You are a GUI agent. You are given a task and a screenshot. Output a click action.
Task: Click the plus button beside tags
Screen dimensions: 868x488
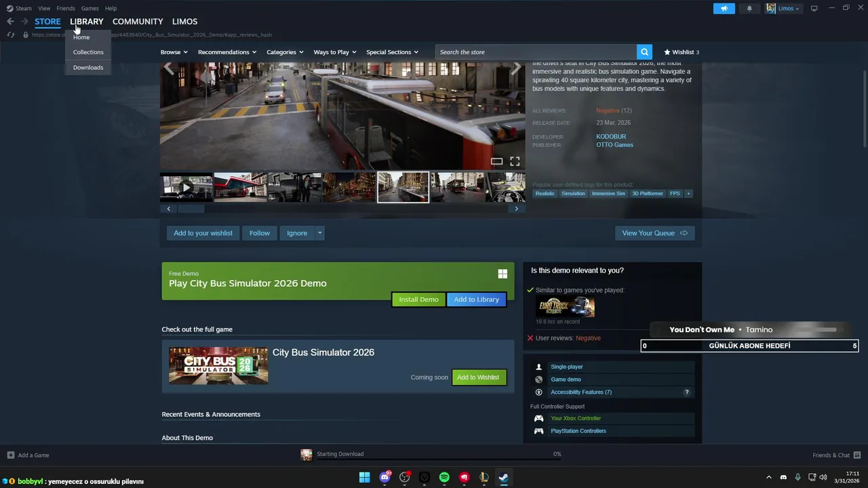(688, 194)
